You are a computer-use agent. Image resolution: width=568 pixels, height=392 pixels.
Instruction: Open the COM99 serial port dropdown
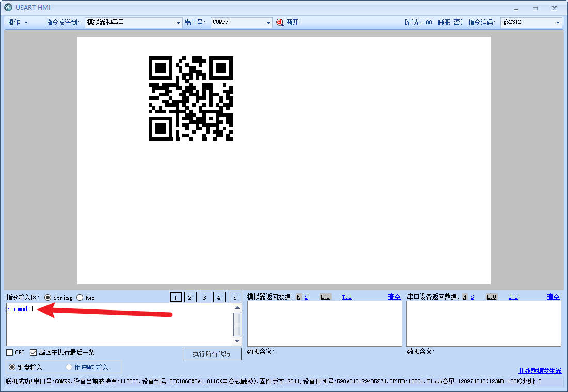pos(268,22)
